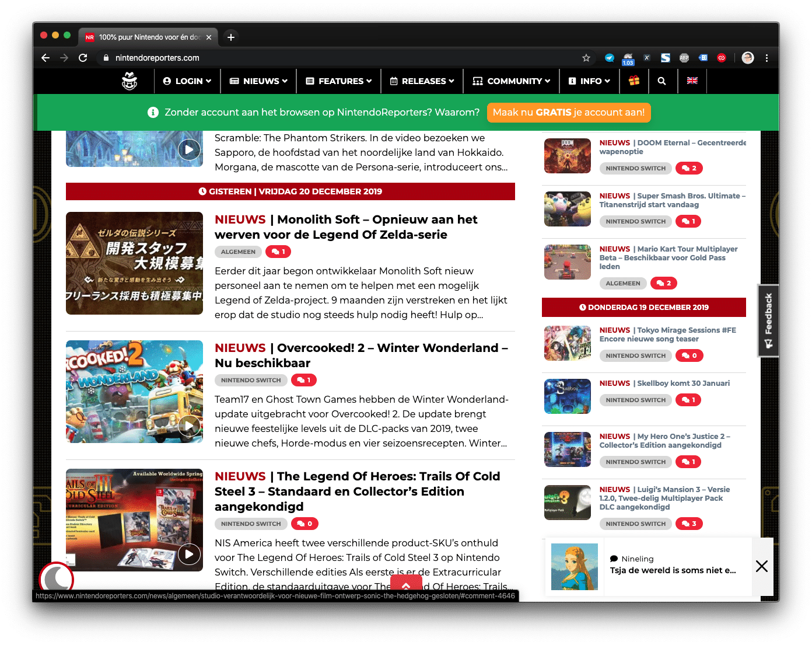Open the extension showing 1.03 badge
The height and width of the screenshot is (645, 812).
pos(628,58)
